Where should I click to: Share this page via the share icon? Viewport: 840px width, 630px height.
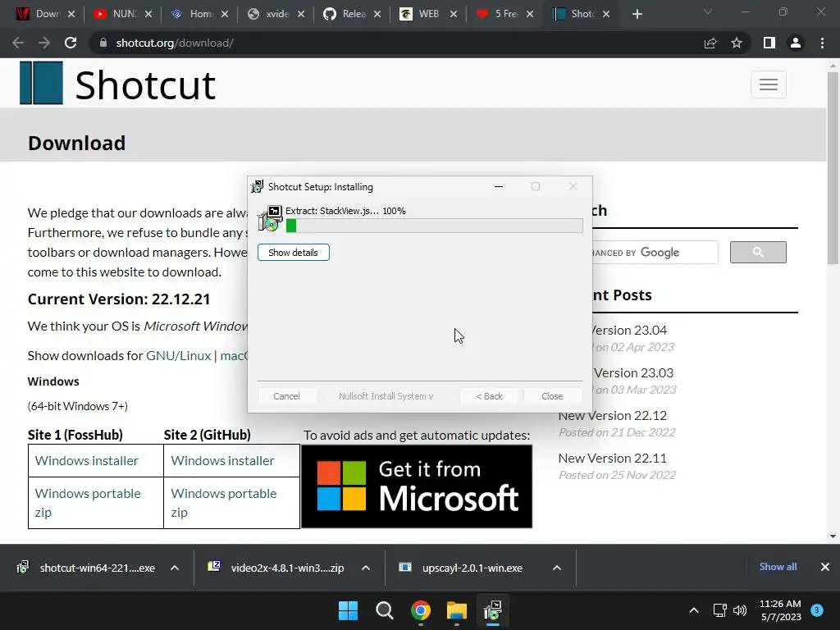[710, 43]
